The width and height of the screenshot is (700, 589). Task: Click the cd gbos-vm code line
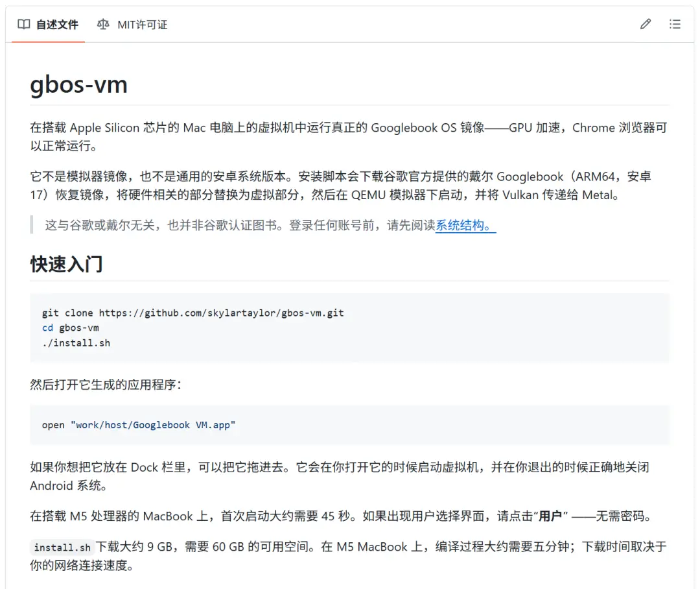[71, 328]
